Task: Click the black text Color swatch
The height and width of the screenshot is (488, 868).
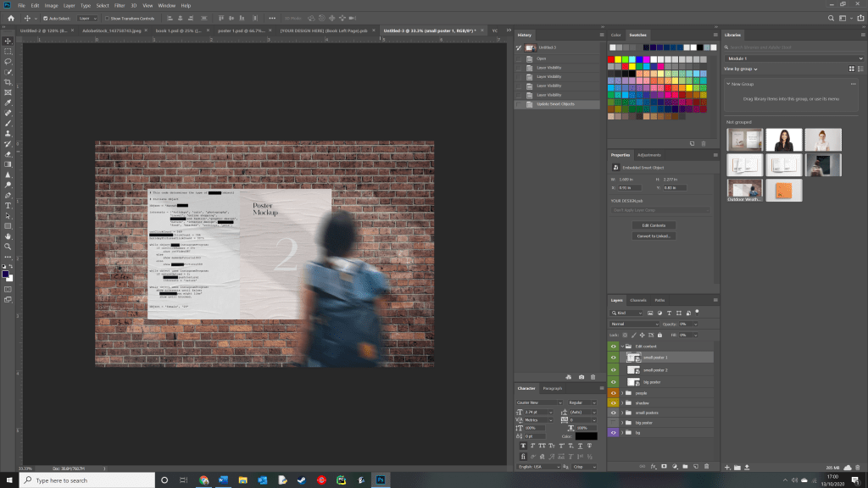Action: point(587,436)
